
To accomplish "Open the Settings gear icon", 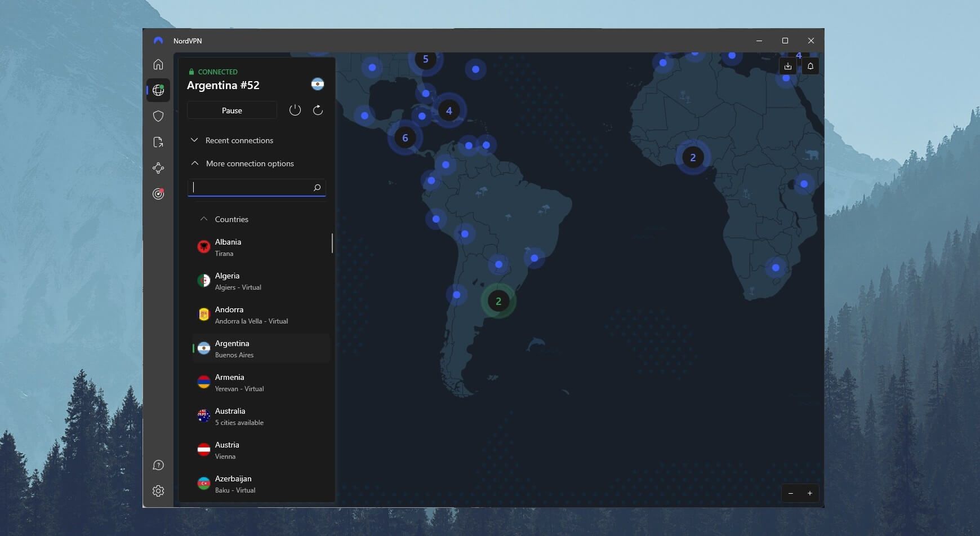I will pos(158,491).
